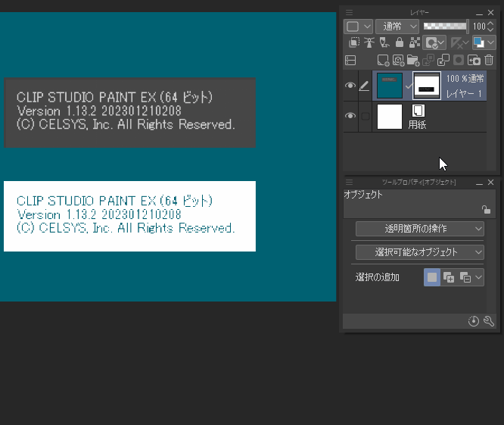Screen dimensions: 504x425
Task: Open Sub Tool Detail wrench icon
Action: point(489,321)
